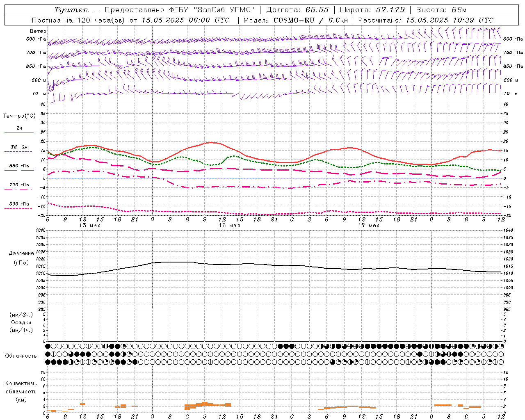
Task: Click the "Высота: 66м" elevation field
Action: pyautogui.click(x=441, y=10)
